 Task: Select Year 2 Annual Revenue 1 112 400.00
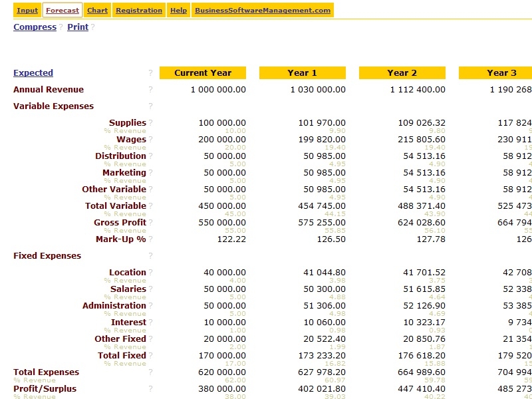[418, 90]
